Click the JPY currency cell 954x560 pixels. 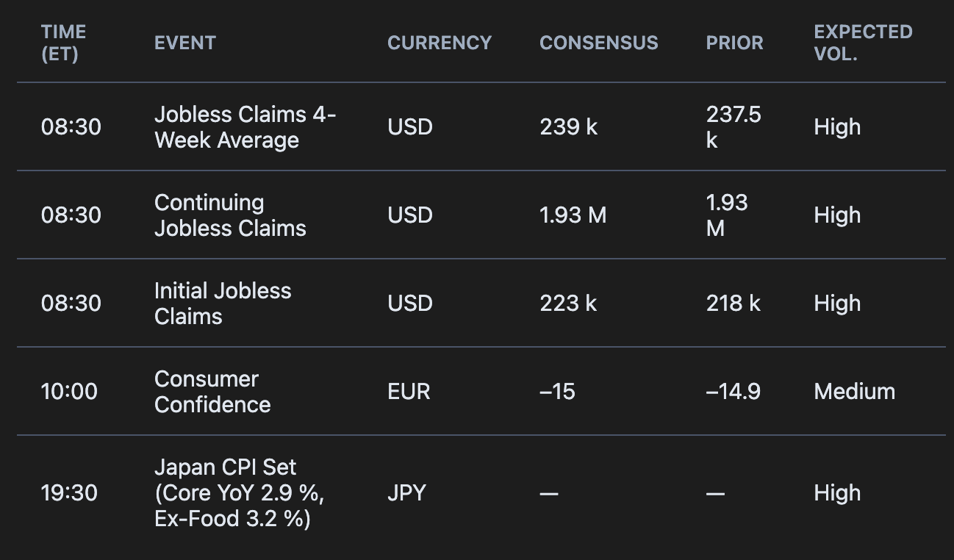tap(406, 493)
